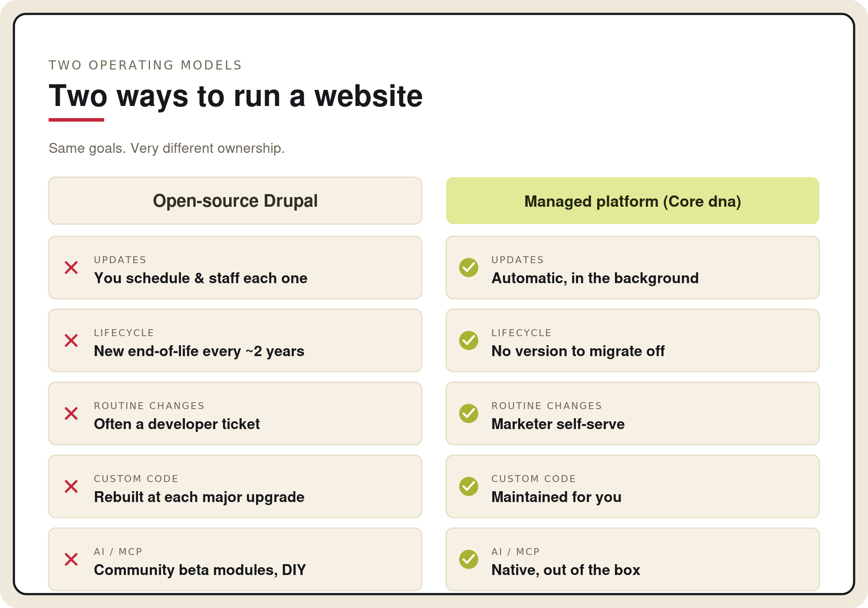Click 'Automatic, in the background' text
868x608 pixels.
pyautogui.click(x=595, y=278)
